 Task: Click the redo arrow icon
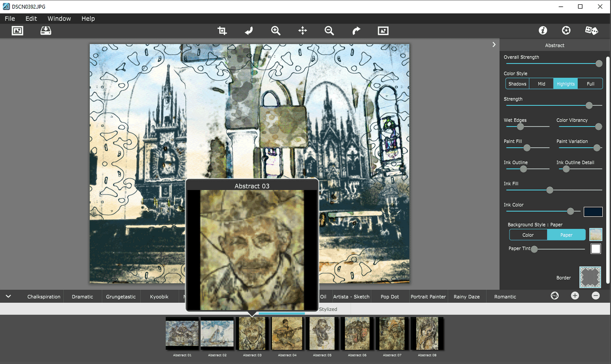coord(356,31)
